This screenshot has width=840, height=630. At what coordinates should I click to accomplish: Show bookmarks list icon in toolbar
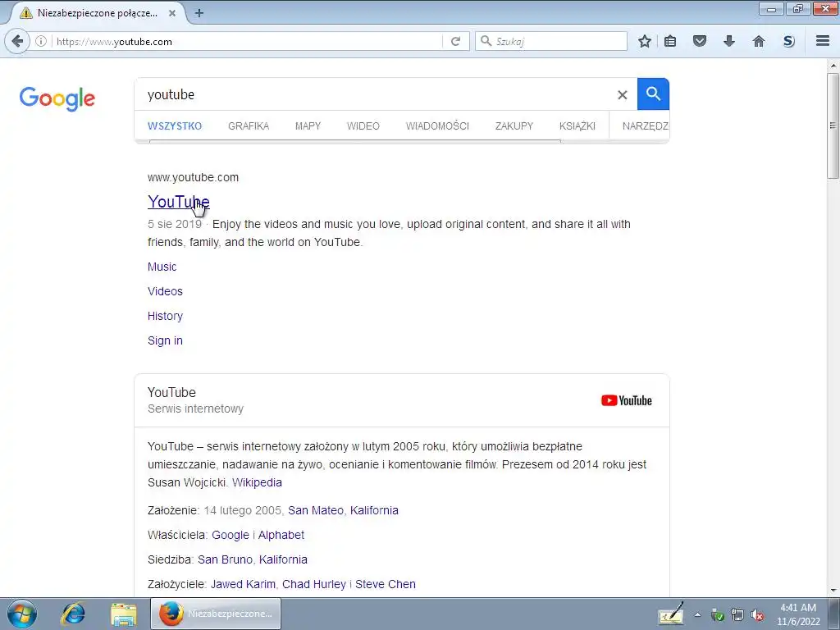pyautogui.click(x=670, y=41)
